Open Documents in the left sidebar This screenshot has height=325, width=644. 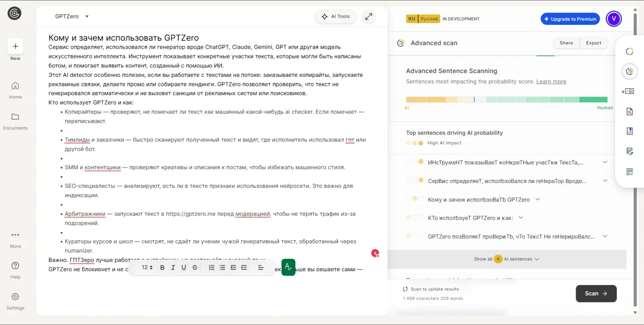click(15, 121)
